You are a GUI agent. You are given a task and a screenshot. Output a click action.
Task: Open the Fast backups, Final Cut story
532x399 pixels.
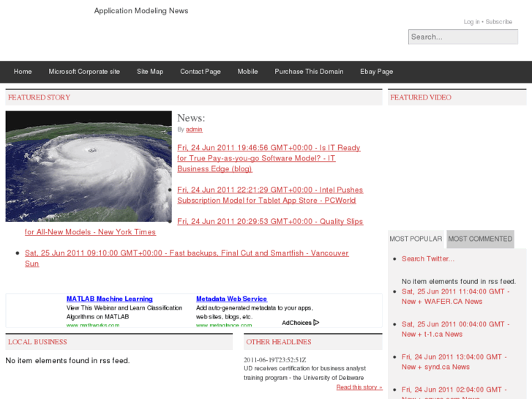point(187,258)
